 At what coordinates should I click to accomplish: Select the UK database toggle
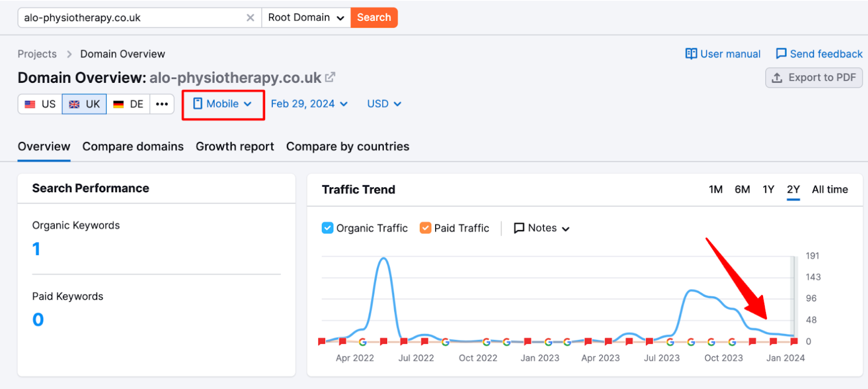coord(84,104)
